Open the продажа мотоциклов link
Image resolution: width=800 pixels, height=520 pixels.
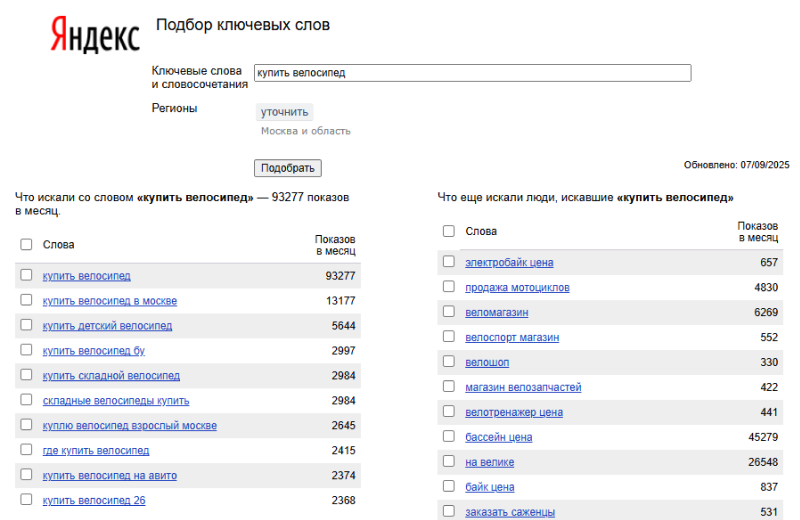pos(517,287)
